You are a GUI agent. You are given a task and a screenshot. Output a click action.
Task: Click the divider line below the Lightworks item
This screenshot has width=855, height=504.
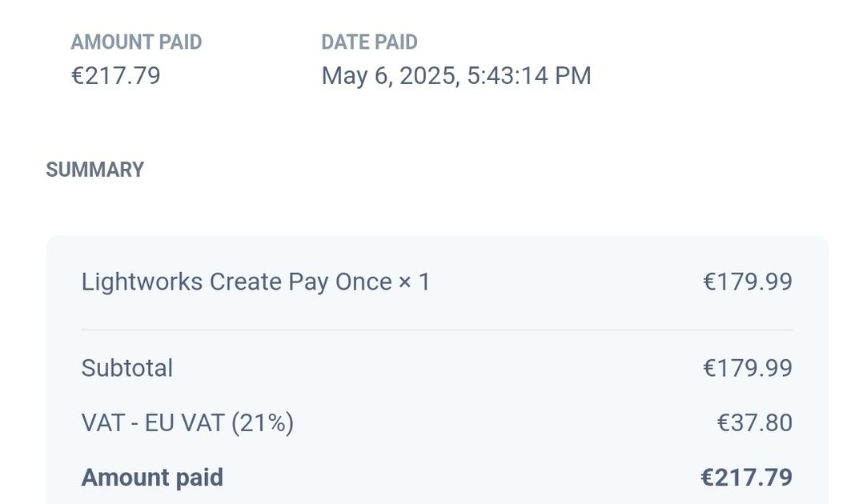click(436, 330)
